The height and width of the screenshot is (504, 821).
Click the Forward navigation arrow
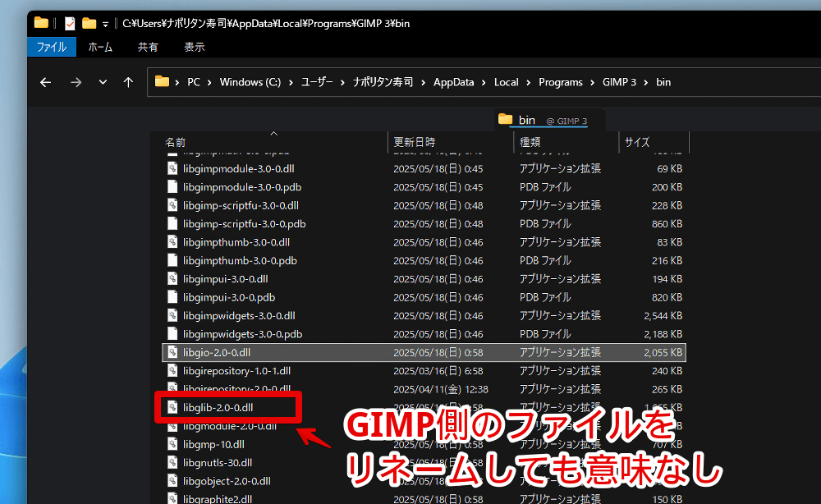(x=76, y=82)
